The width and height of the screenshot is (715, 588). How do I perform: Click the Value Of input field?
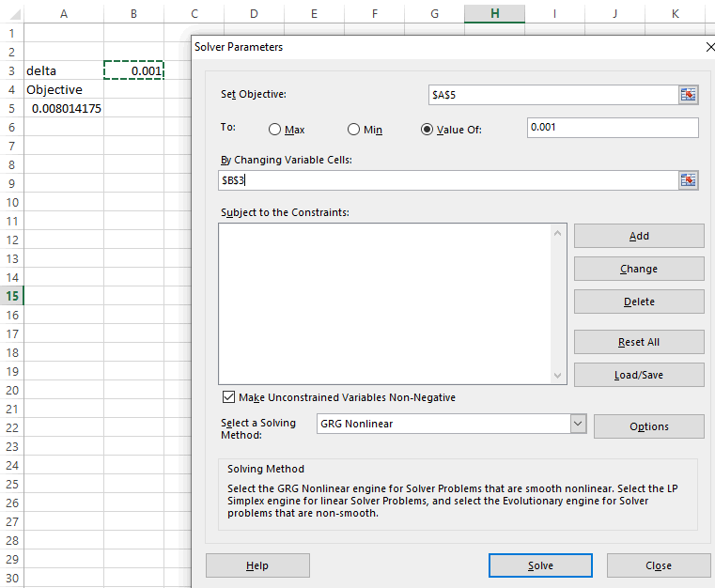pyautogui.click(x=613, y=128)
